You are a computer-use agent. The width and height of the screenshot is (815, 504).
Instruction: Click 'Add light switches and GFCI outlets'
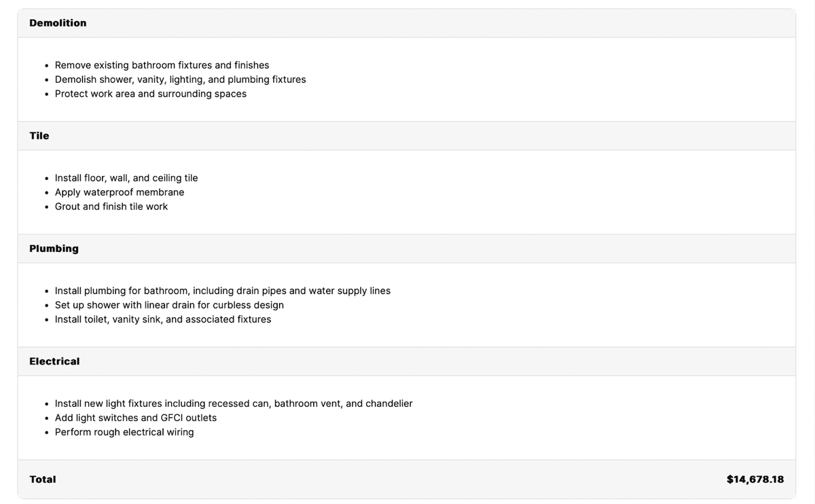tap(136, 418)
